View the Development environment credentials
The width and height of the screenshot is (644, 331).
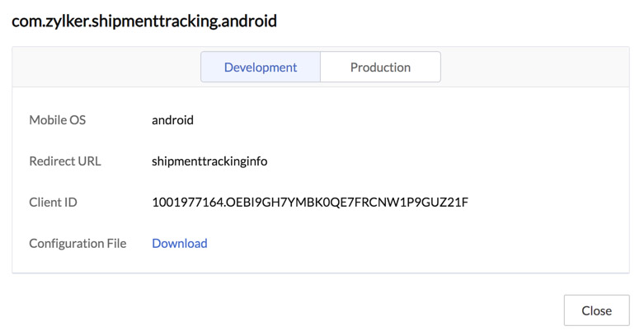(261, 67)
